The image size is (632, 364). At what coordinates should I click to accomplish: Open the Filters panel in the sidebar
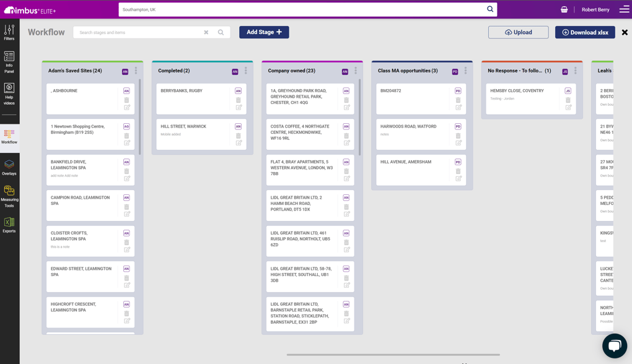(9, 30)
